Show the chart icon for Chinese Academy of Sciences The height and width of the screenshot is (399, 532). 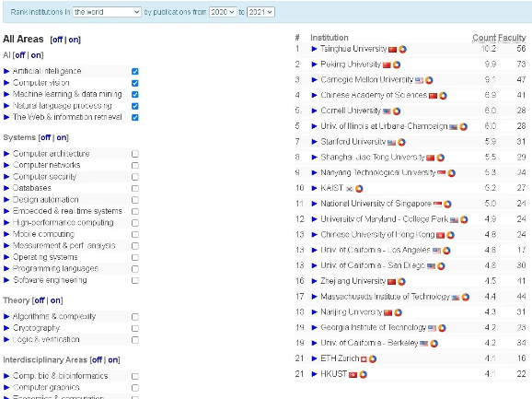click(x=443, y=96)
